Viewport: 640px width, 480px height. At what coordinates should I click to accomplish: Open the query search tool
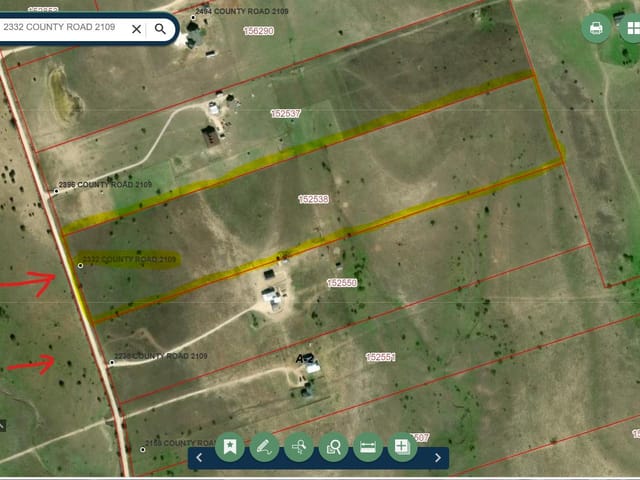click(299, 447)
